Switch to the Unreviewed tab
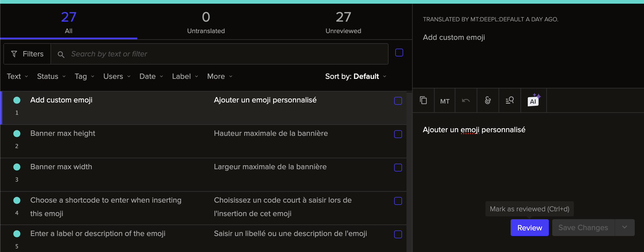 click(x=343, y=22)
